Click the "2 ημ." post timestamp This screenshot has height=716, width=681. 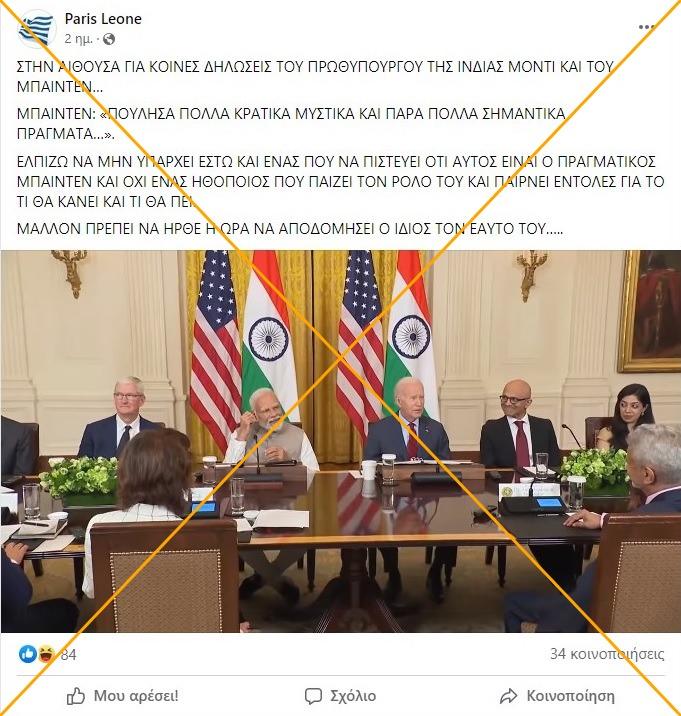(78, 39)
